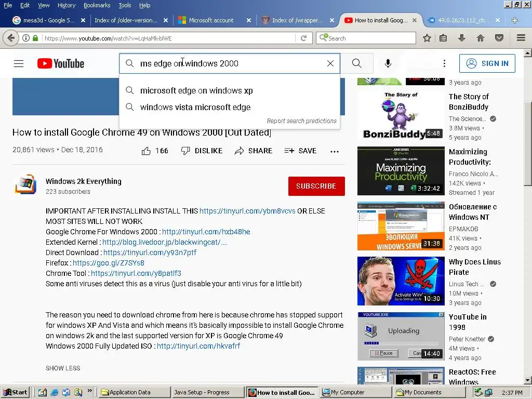The height and width of the screenshot is (399, 532).
Task: Open Maximizing Productivity video thumbnail
Action: (401, 170)
